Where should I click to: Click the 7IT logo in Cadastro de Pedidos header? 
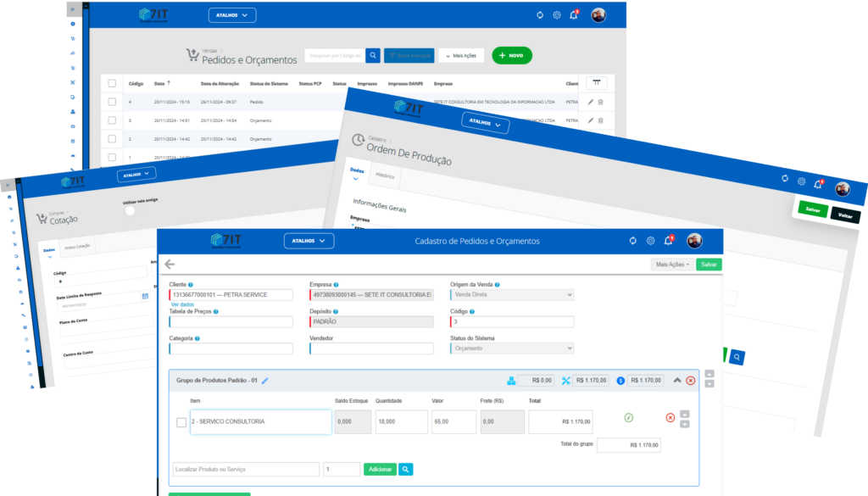[x=226, y=240]
